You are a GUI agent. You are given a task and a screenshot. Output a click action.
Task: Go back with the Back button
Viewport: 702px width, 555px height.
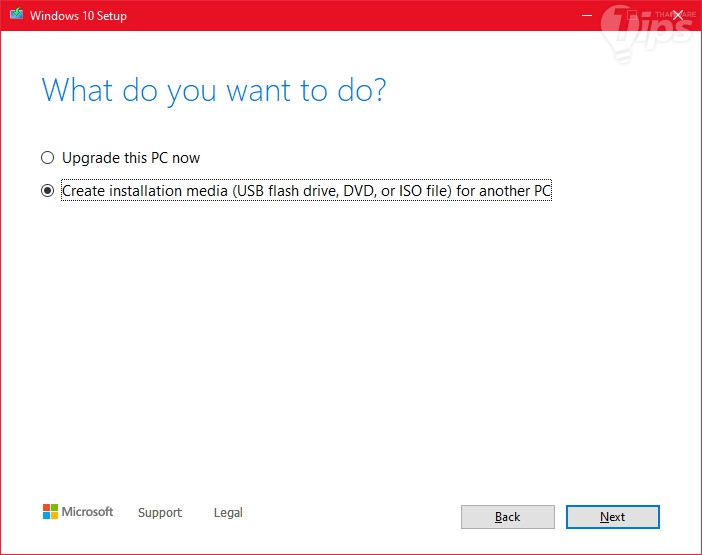coord(508,517)
